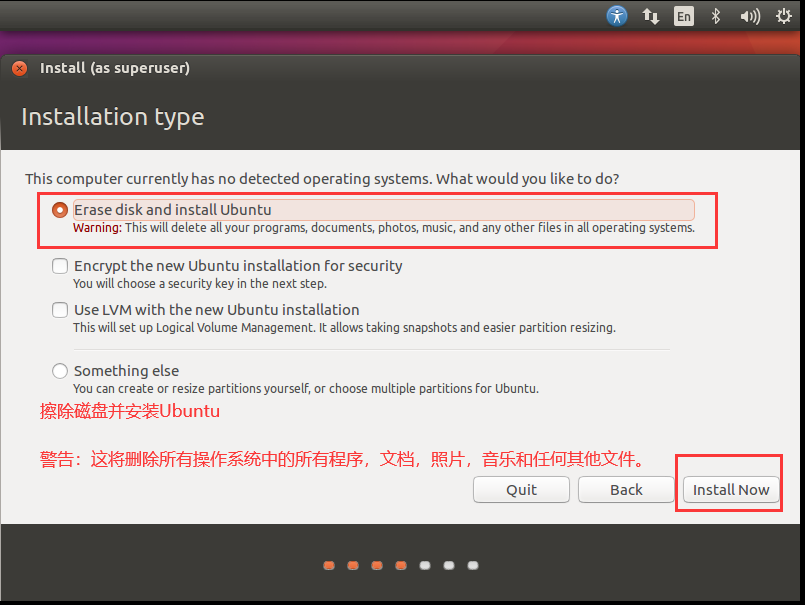Open the system power gear menu
This screenshot has height=605, width=805.
coord(783,16)
